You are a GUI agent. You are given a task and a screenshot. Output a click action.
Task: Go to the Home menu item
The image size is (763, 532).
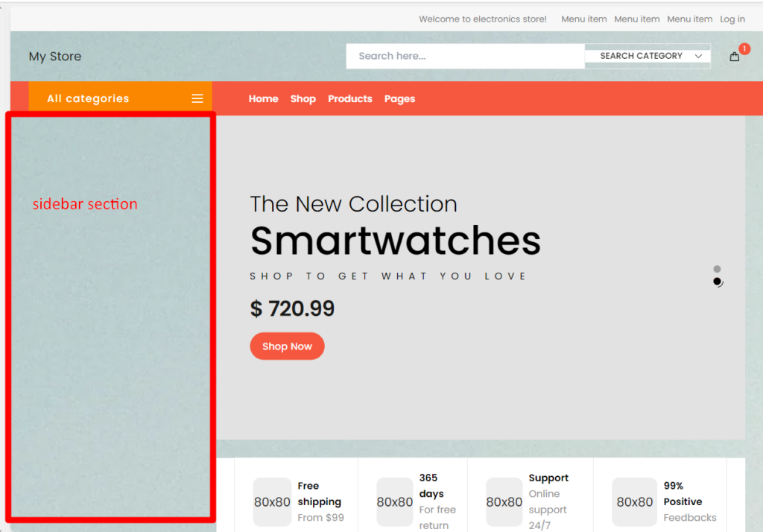click(263, 99)
